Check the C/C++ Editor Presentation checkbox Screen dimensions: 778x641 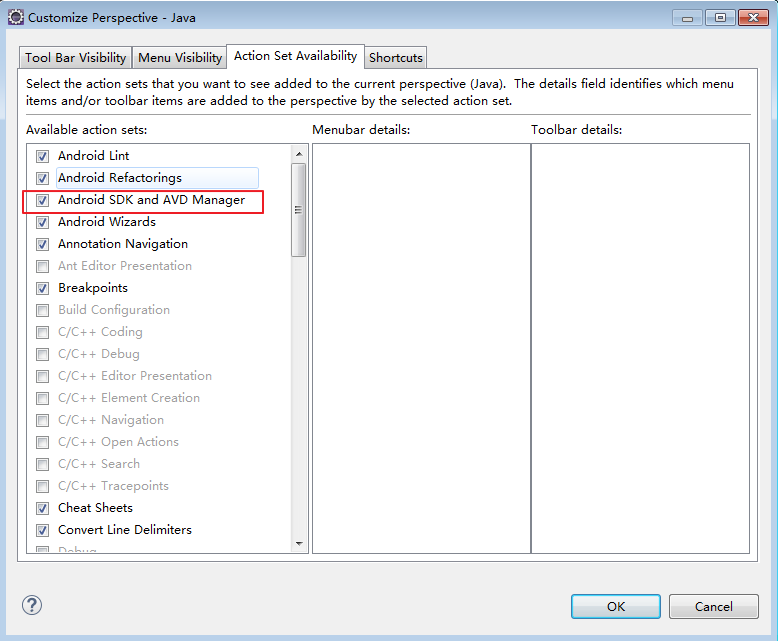pyautogui.click(x=43, y=377)
